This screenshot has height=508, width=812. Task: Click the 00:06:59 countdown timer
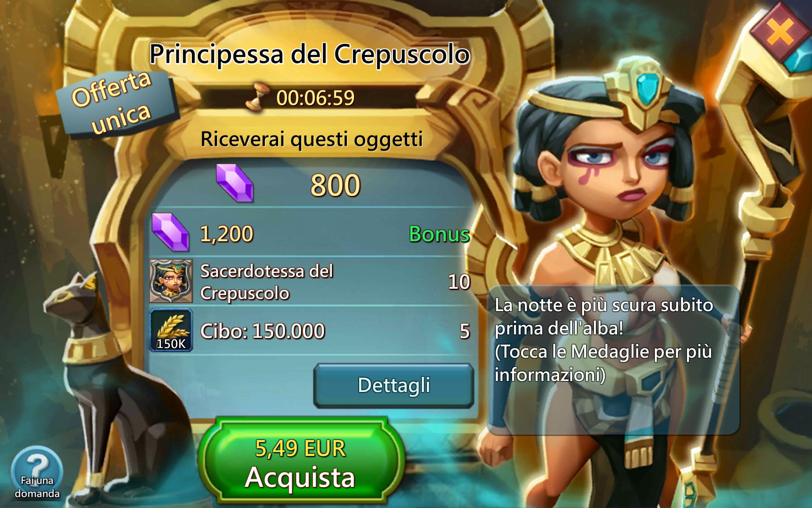315,98
